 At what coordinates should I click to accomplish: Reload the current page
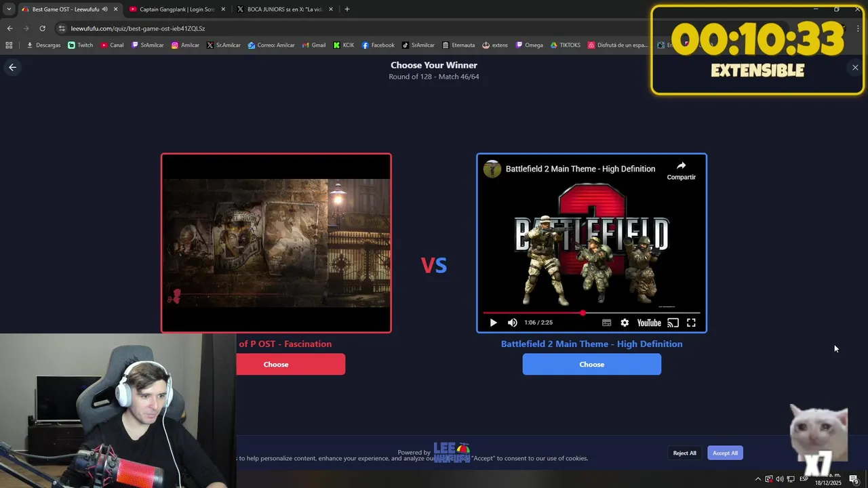pyautogui.click(x=42, y=28)
